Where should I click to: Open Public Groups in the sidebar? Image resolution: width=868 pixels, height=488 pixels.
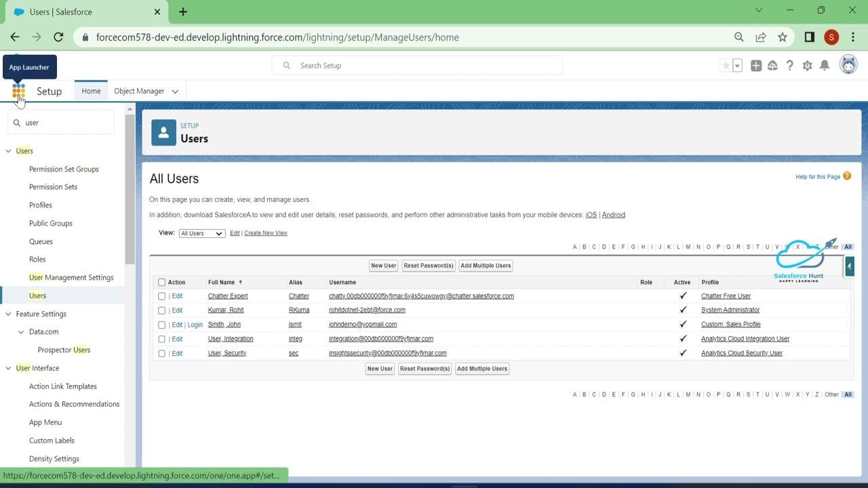coord(51,223)
